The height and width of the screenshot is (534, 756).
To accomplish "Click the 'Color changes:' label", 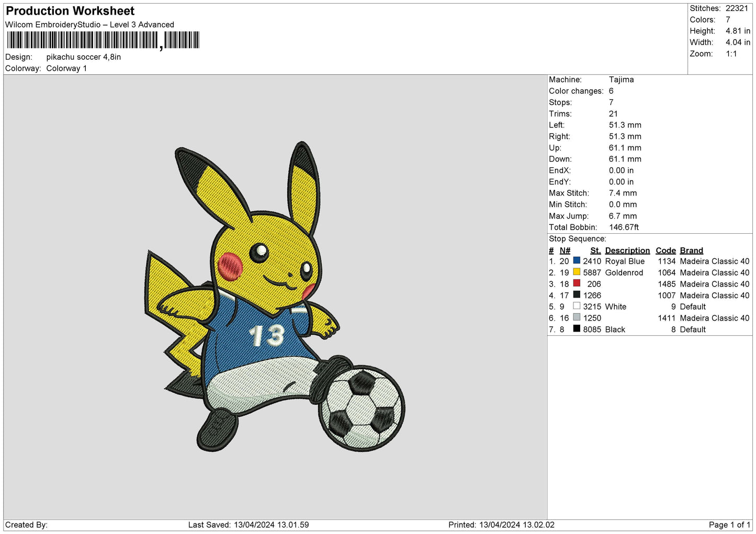I will coord(576,91).
